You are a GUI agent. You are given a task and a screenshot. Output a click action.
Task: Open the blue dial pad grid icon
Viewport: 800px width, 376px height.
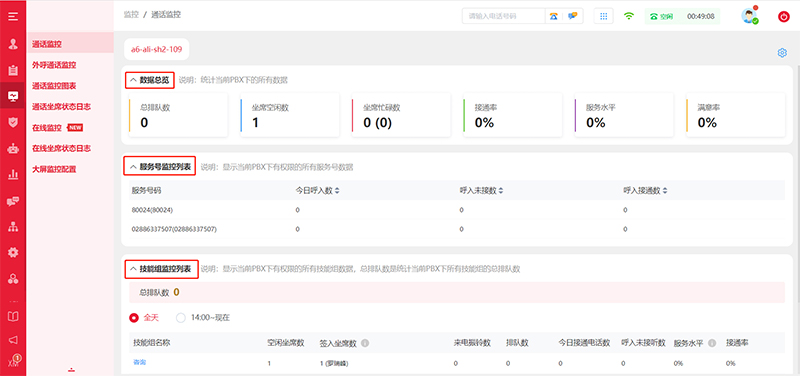tap(604, 16)
